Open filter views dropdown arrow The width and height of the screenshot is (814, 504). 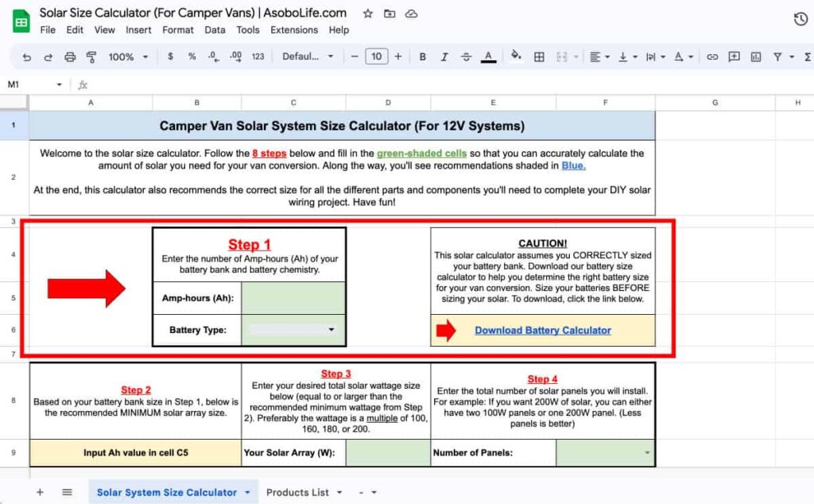pyautogui.click(x=792, y=57)
